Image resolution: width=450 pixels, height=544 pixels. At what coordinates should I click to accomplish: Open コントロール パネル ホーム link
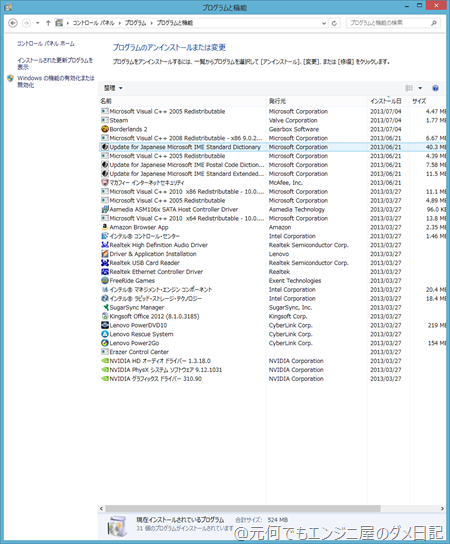click(x=46, y=43)
